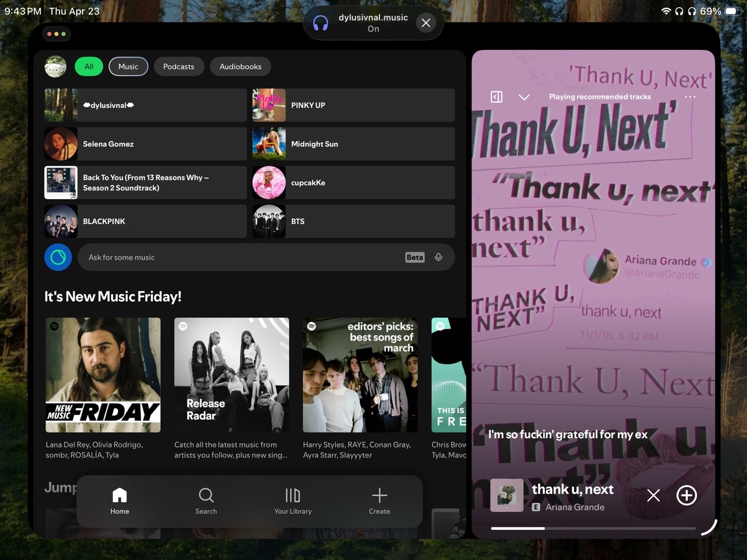The width and height of the screenshot is (747, 560).
Task: Tap the Lana Del Rey, Olivia Rodrigo description
Action: [x=94, y=450]
